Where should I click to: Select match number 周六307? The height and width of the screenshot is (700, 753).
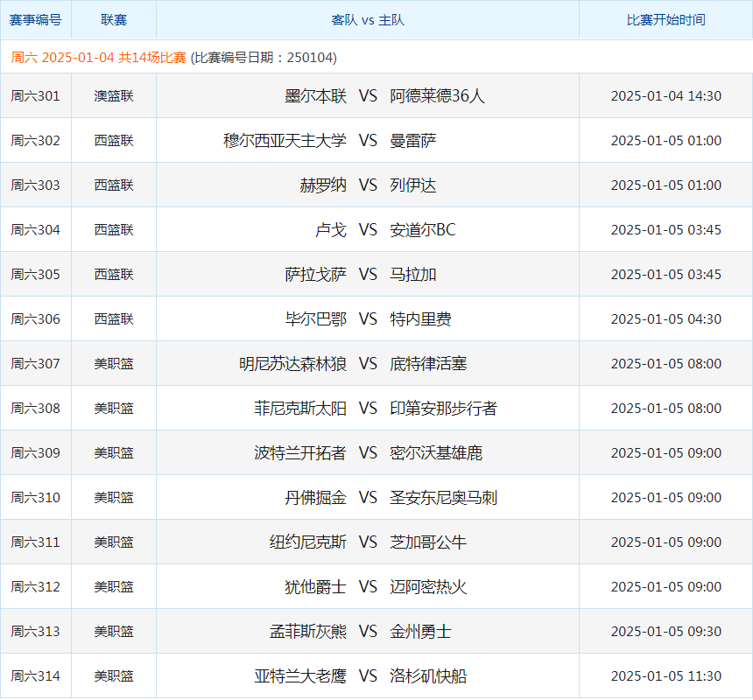pyautogui.click(x=36, y=364)
